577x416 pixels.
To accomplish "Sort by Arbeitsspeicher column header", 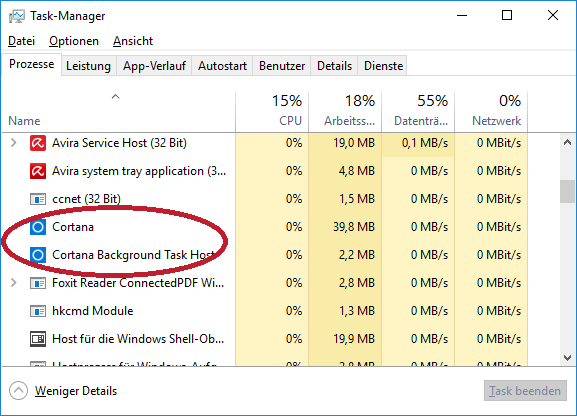I will [345, 112].
